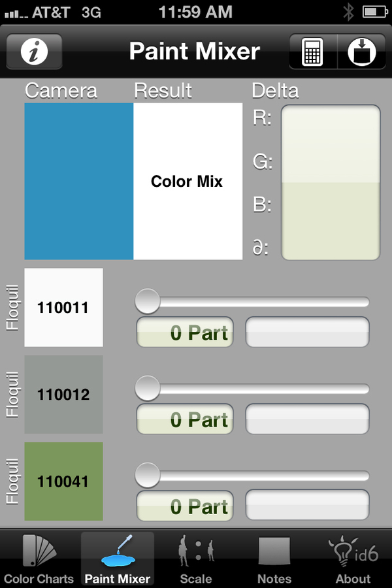The height and width of the screenshot is (588, 392).
Task: Open the Scale tab icon
Action: [196, 559]
